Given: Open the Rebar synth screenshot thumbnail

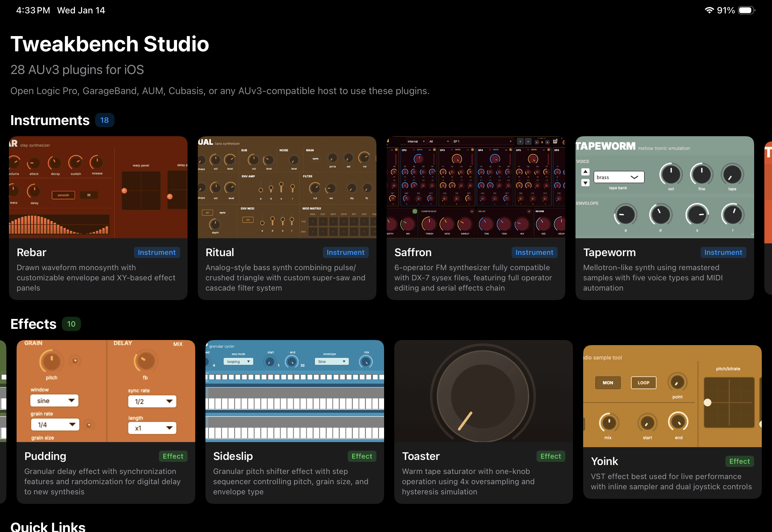Looking at the screenshot, I should tap(98, 187).
